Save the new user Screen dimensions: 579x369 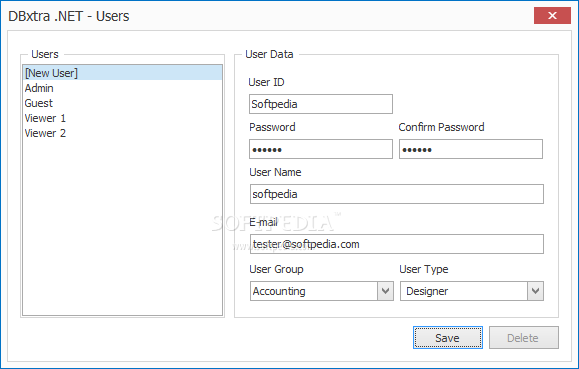point(448,338)
